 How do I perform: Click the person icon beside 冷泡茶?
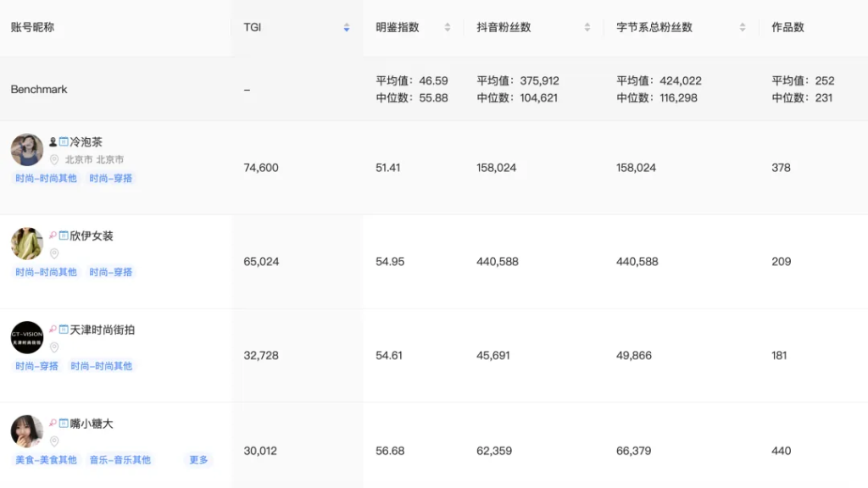[53, 142]
